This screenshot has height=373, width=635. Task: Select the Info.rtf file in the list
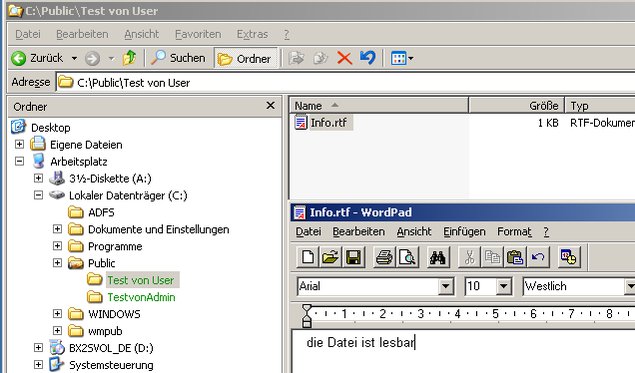[x=328, y=122]
